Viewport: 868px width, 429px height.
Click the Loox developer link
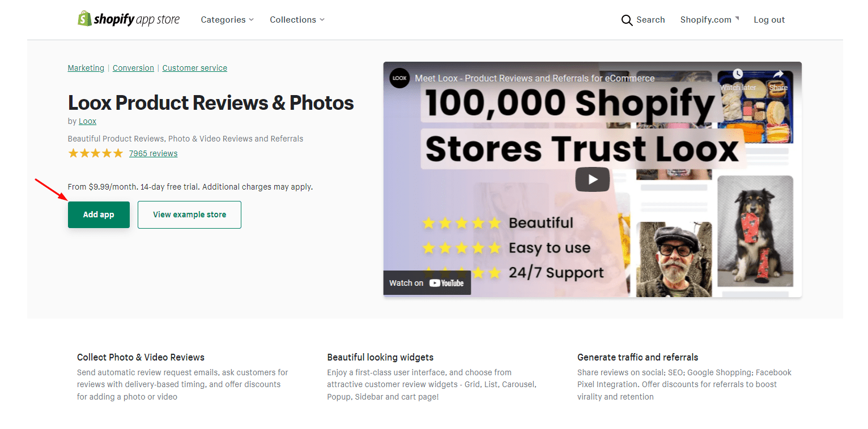87,121
